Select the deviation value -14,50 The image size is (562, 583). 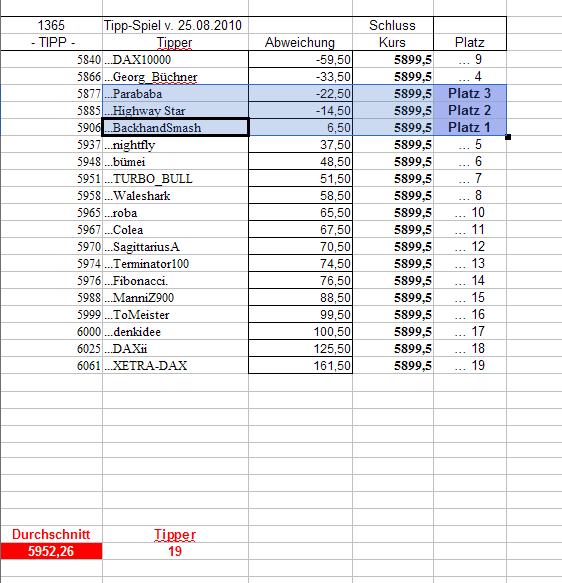coord(300,110)
